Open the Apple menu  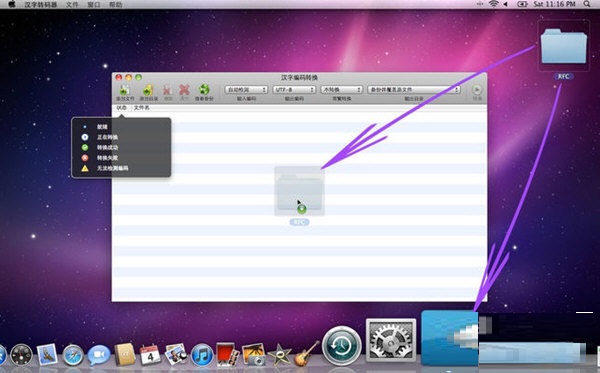(x=11, y=4)
